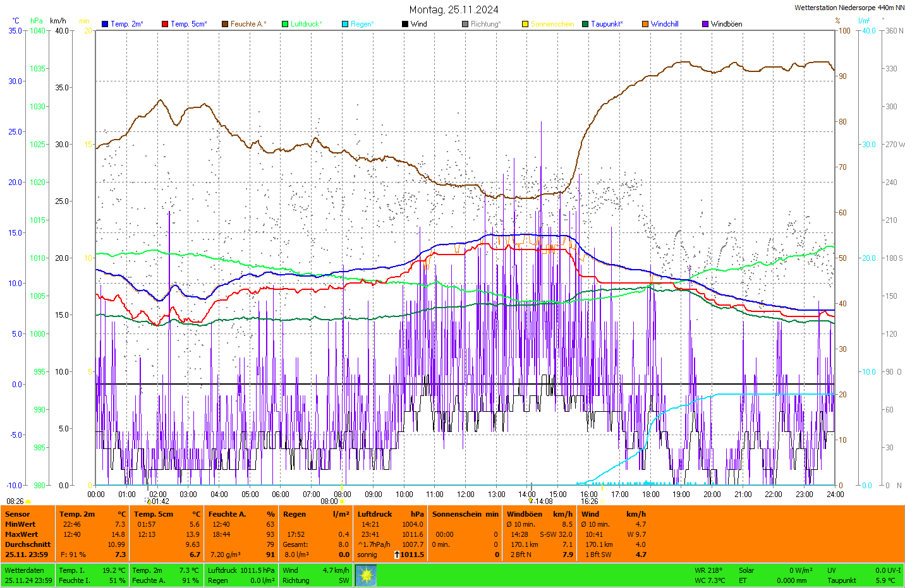Click the sunset marker icon next to 16:26
Image resolution: width=905 pixels, height=588 pixels.
pyautogui.click(x=602, y=501)
